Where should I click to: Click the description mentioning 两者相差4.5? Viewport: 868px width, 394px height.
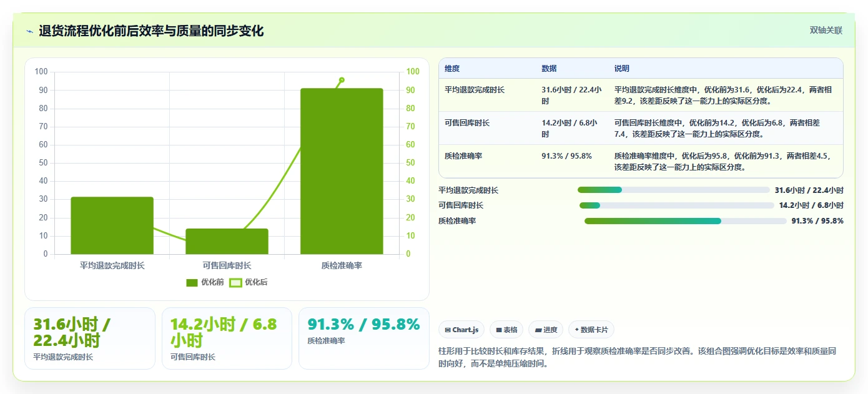(x=723, y=161)
